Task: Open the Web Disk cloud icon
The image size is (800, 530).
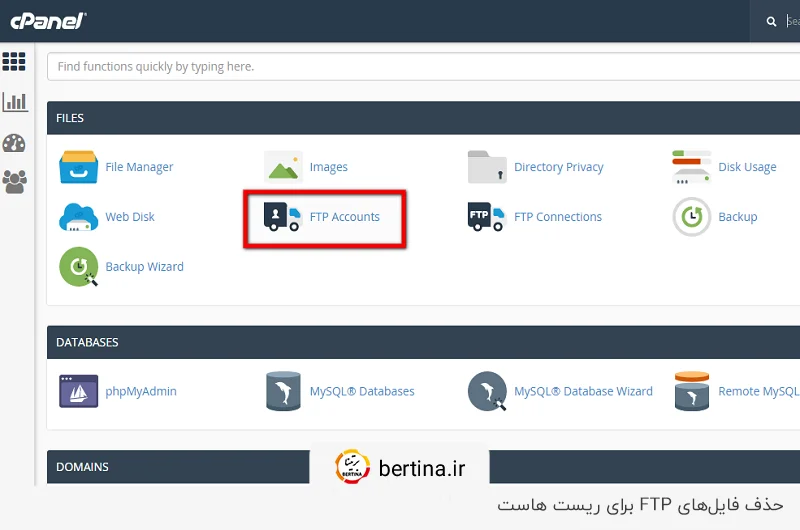Action: pos(79,217)
